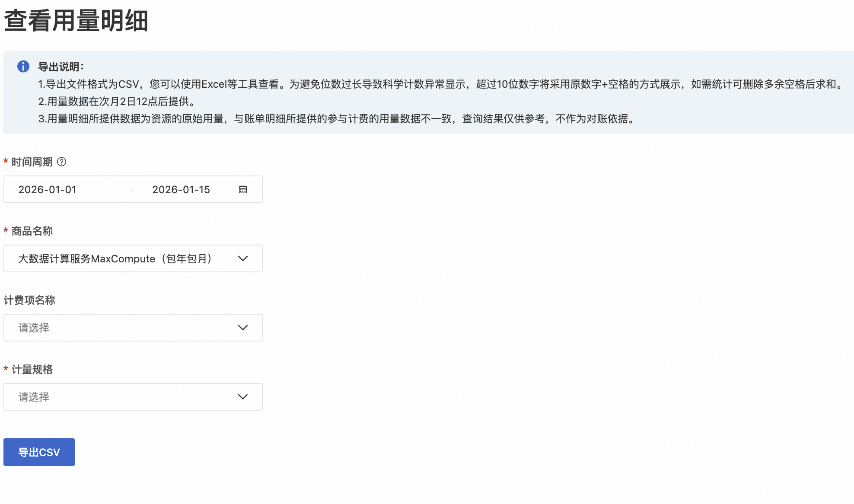The height and width of the screenshot is (504, 854).
Task: Open the calendar icon in date range
Action: pos(243,189)
